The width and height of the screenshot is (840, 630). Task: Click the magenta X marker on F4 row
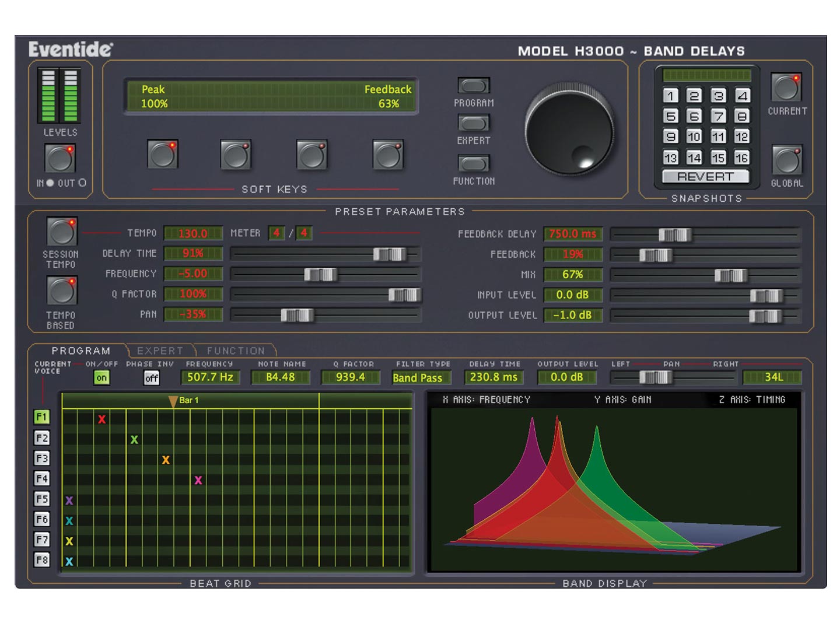[198, 480]
